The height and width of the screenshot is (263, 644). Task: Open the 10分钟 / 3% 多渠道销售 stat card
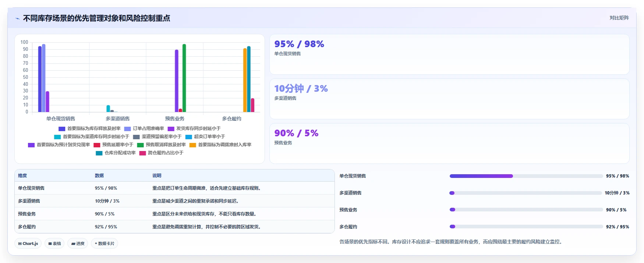(x=449, y=99)
